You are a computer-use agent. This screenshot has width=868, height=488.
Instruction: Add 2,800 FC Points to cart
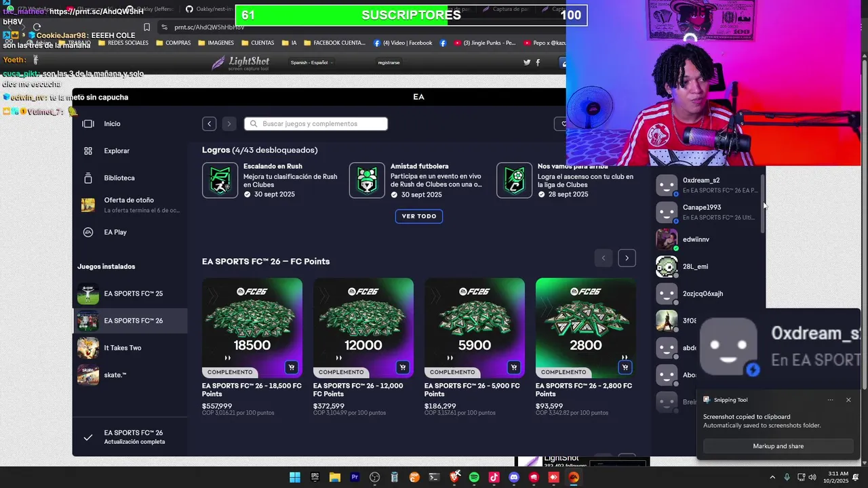click(625, 367)
